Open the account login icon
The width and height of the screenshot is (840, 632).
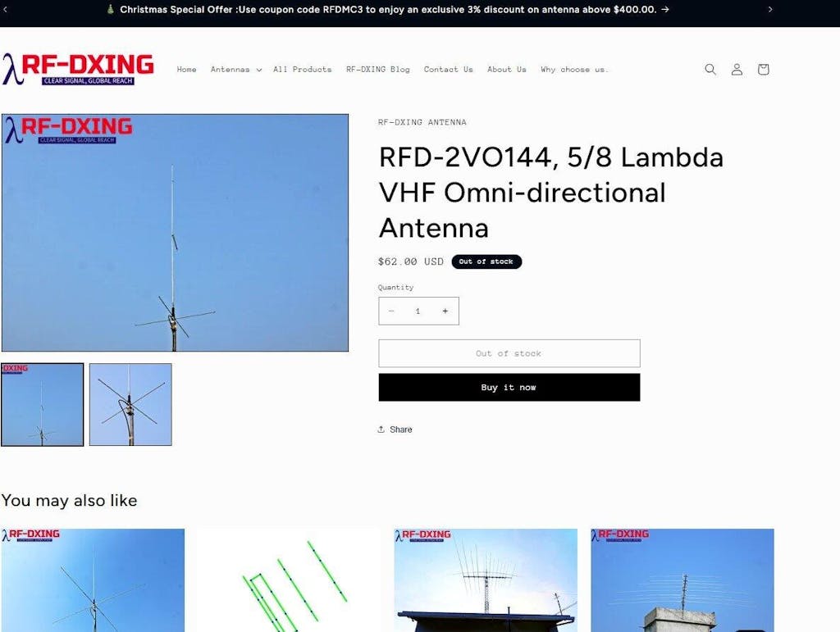click(x=737, y=69)
